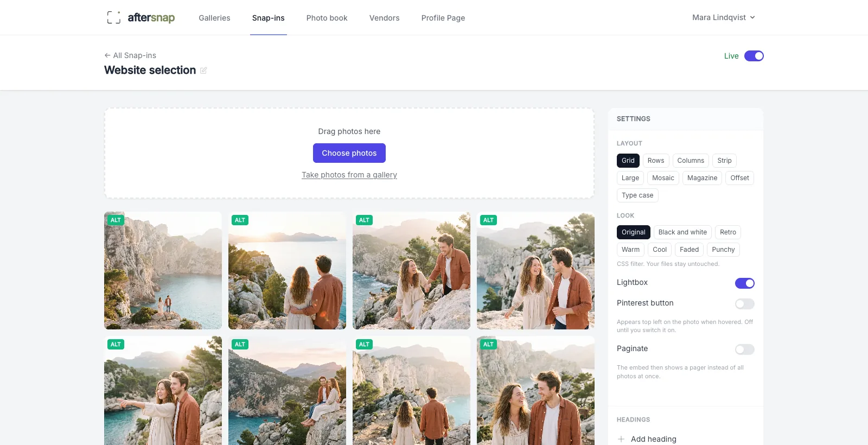Image resolution: width=868 pixels, height=445 pixels.
Task: Apply the Faded look filter
Action: click(689, 250)
